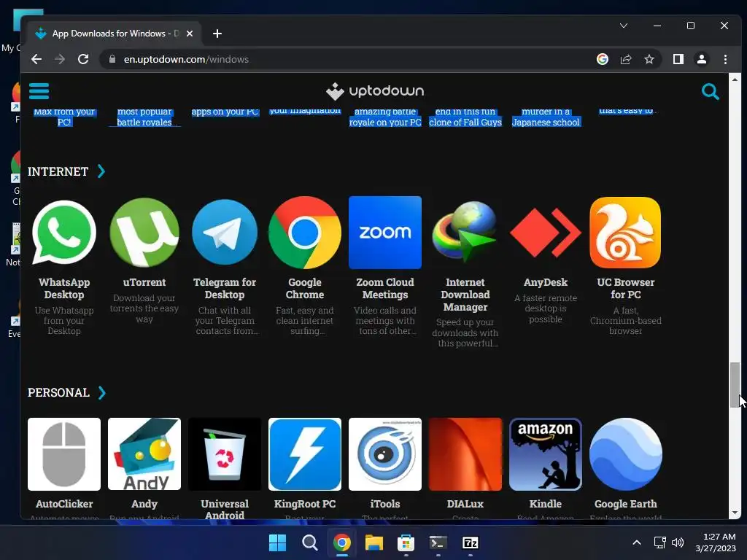Open the Google Chrome app icon

(x=305, y=233)
